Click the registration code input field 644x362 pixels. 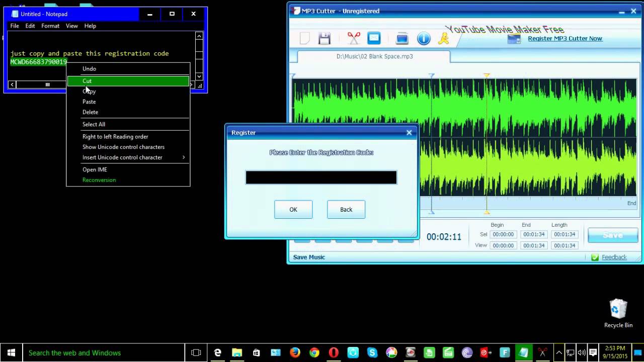321,177
